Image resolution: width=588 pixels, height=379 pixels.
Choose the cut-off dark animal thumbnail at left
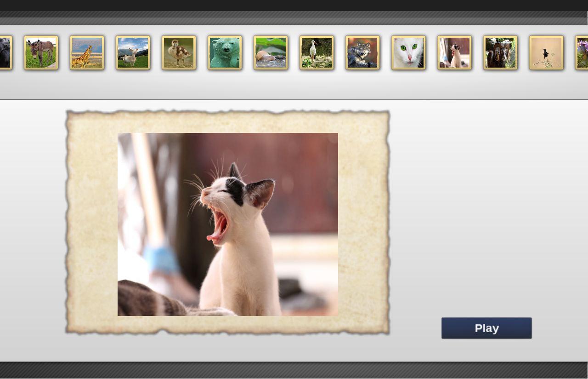tap(6, 53)
